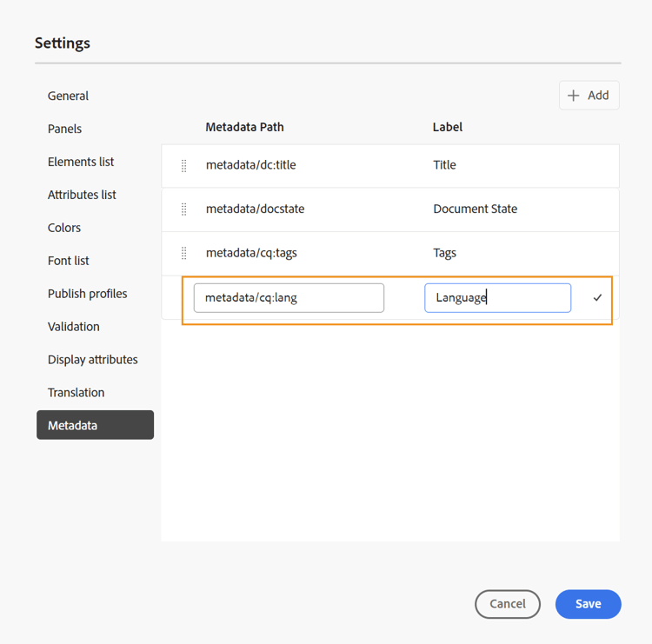Open the General settings tab
This screenshot has height=644, width=652.
pos(69,96)
